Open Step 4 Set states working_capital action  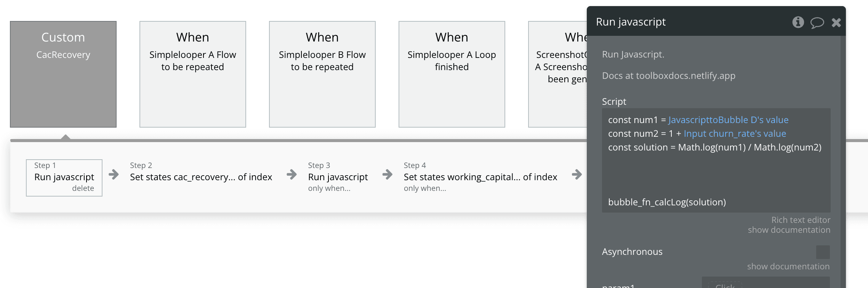(480, 177)
